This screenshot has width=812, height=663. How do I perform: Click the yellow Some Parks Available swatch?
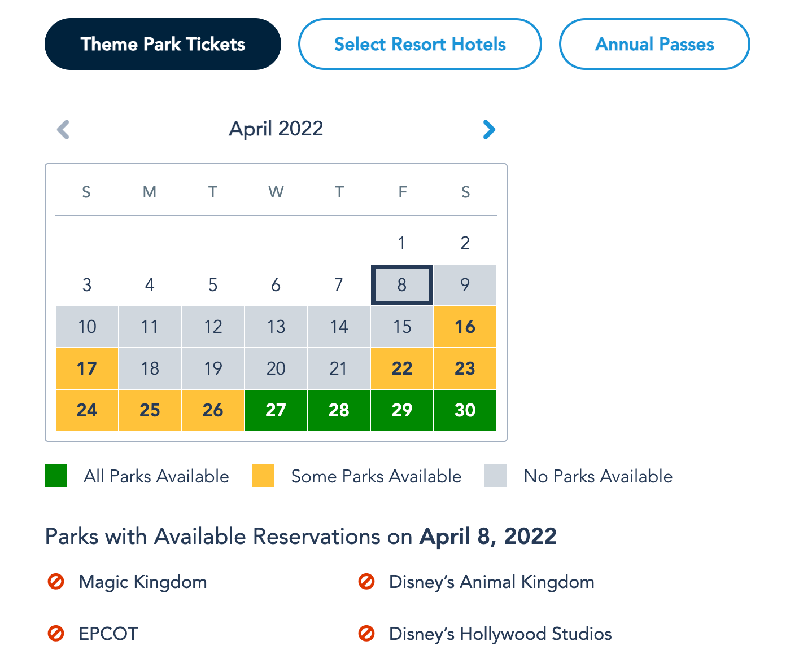pyautogui.click(x=263, y=476)
